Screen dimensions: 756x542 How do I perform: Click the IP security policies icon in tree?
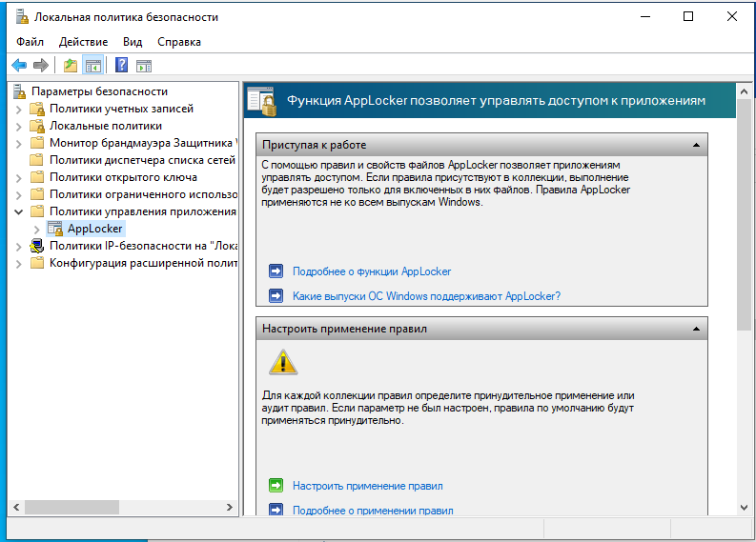[36, 246]
